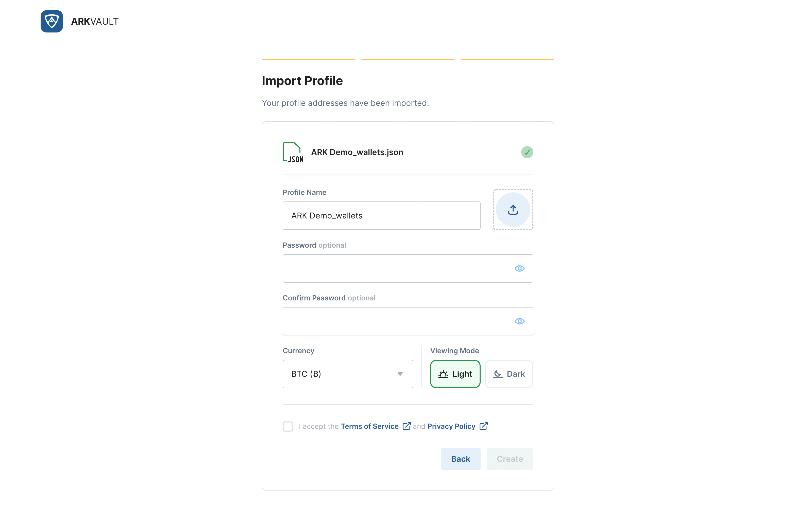Viewport: 812px width, 510px height.
Task: Upload avatar via the upload arrow icon
Action: [513, 210]
